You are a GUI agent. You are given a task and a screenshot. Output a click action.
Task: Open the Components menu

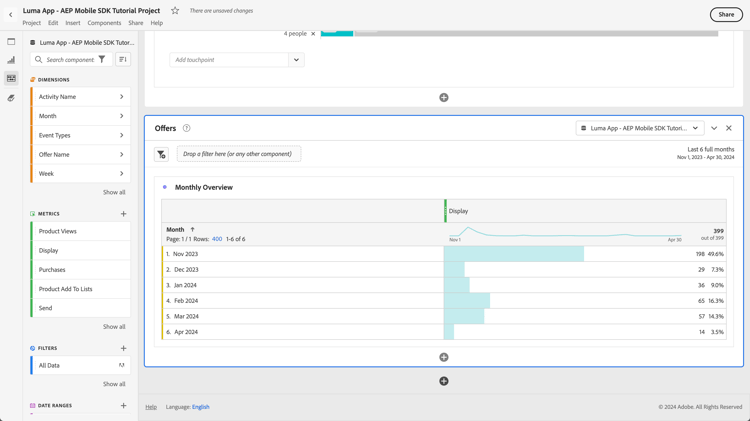point(104,23)
